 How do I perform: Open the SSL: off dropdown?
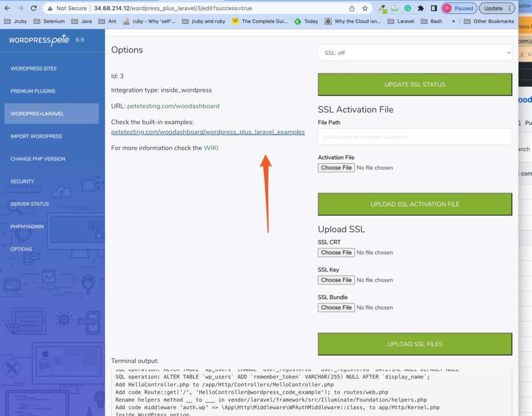(415, 53)
